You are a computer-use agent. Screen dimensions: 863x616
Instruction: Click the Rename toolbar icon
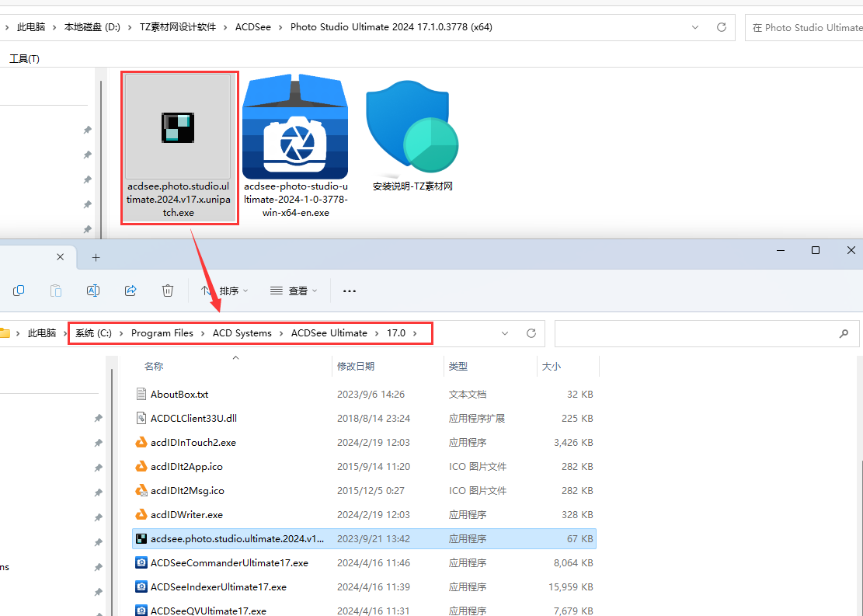click(93, 290)
